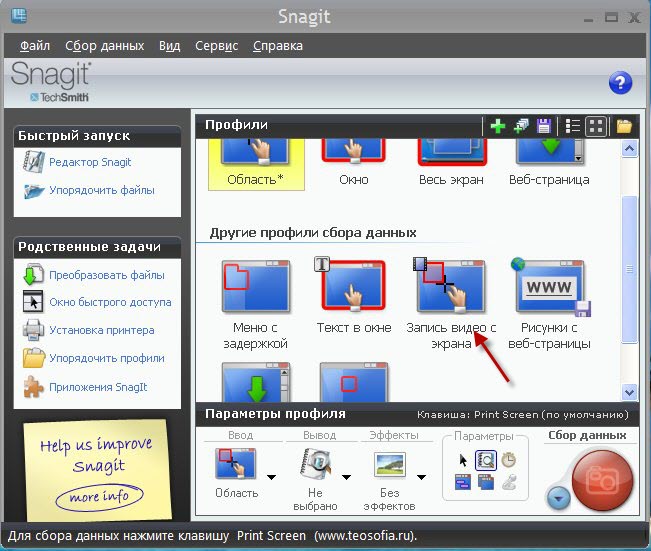The image size is (651, 551).
Task: Click the Snagit TechSmith logo
Action: [x=51, y=82]
